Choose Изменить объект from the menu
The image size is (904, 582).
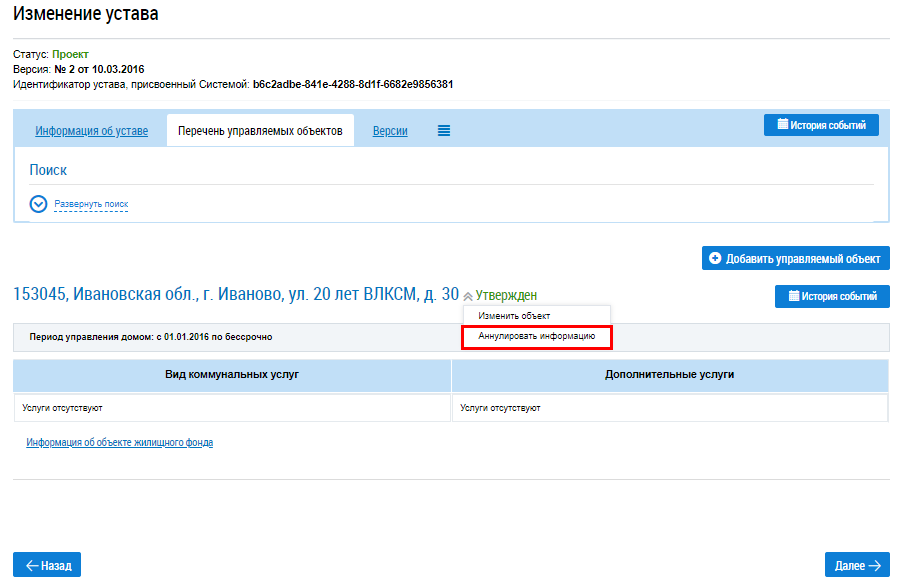click(514, 316)
